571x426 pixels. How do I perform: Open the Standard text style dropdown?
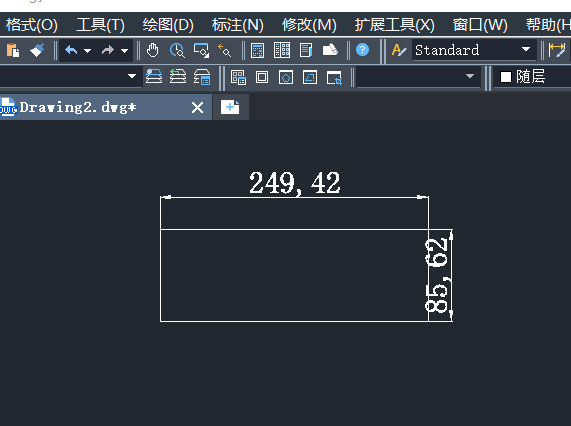[474, 50]
